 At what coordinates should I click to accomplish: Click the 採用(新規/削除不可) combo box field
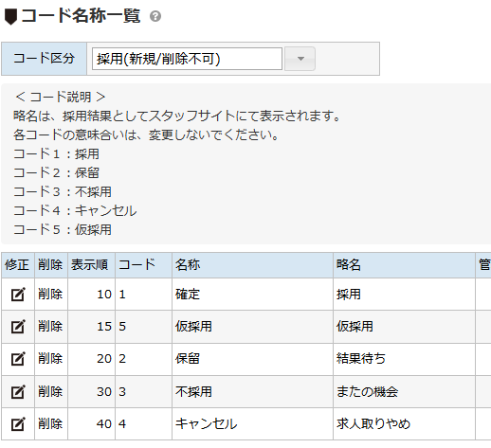187,59
